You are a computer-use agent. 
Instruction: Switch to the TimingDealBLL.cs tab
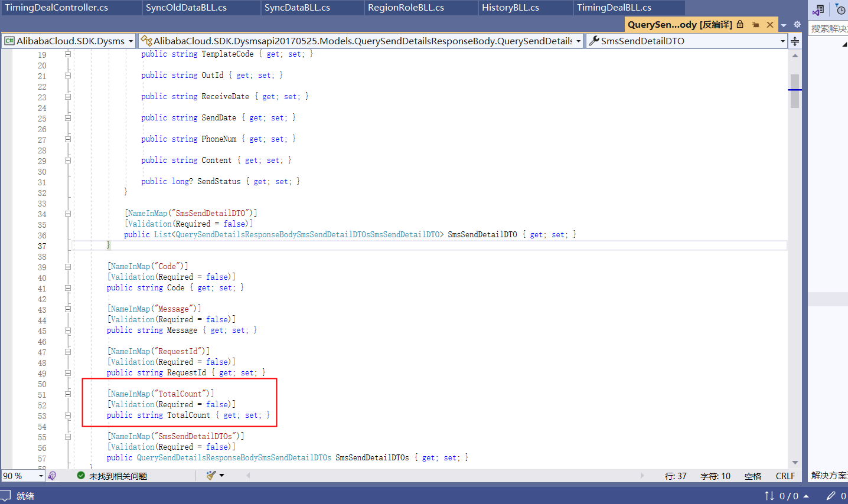point(629,8)
